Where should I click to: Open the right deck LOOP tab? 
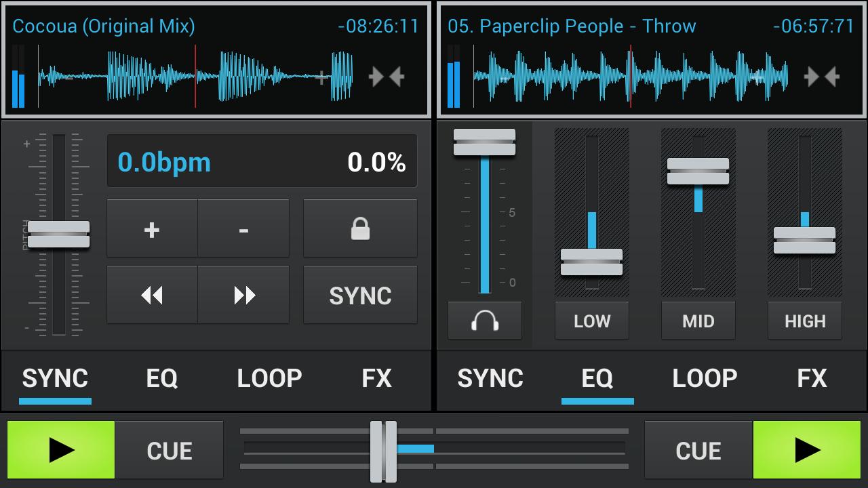click(705, 378)
